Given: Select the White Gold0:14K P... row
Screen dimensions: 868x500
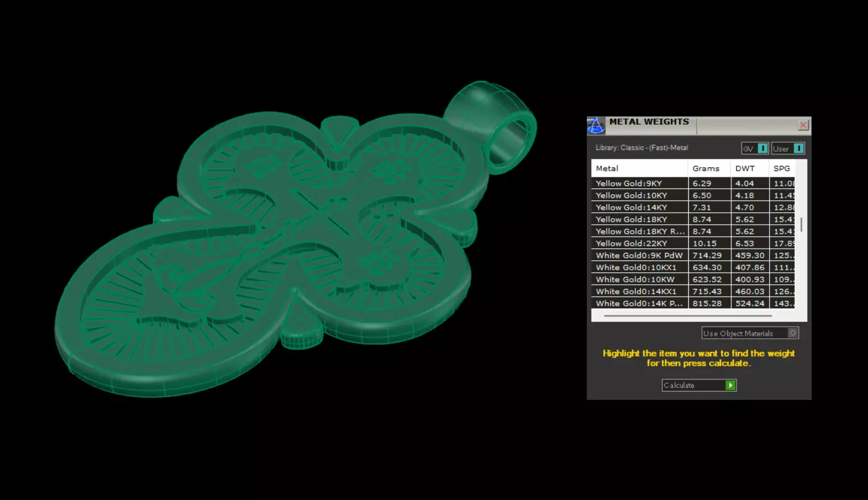Looking at the screenshot, I should (x=693, y=303).
